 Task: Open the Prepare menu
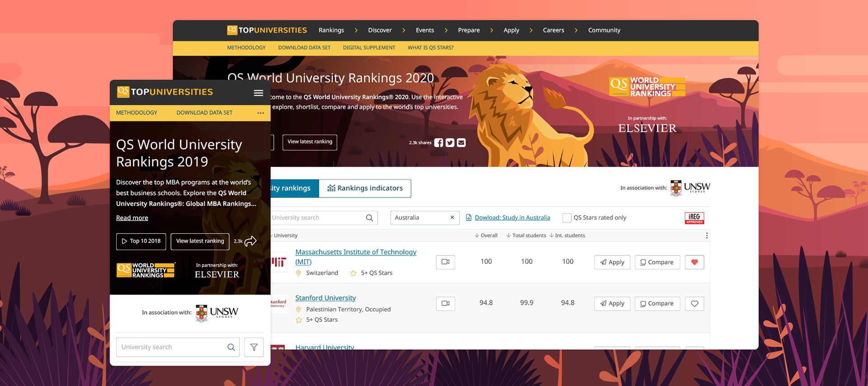tap(469, 30)
